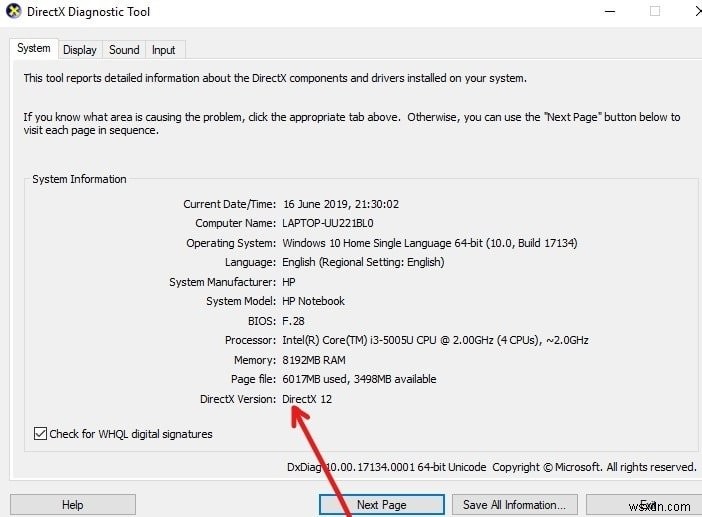
Task: Minimize the DirectX Diagnostic Tool window
Action: click(610, 12)
